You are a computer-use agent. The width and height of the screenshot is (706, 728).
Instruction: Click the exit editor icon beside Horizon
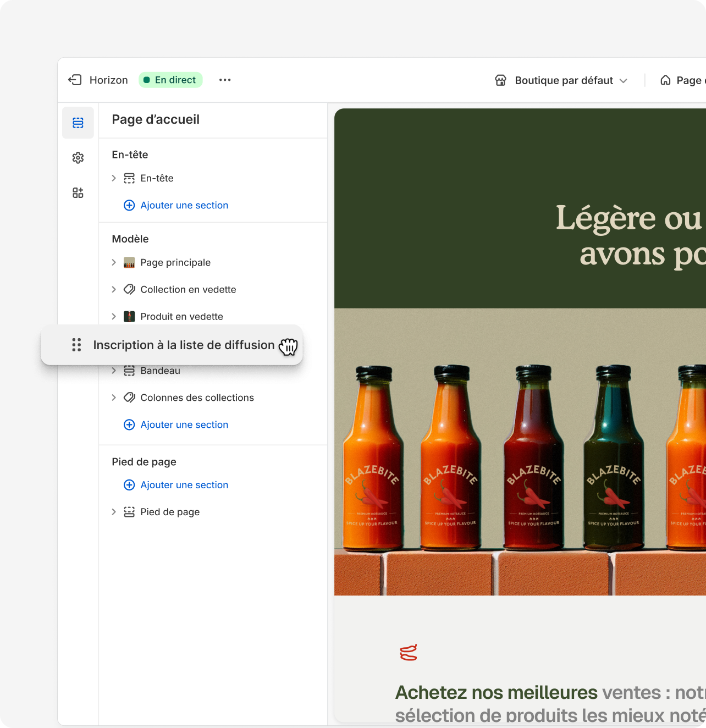pos(75,80)
